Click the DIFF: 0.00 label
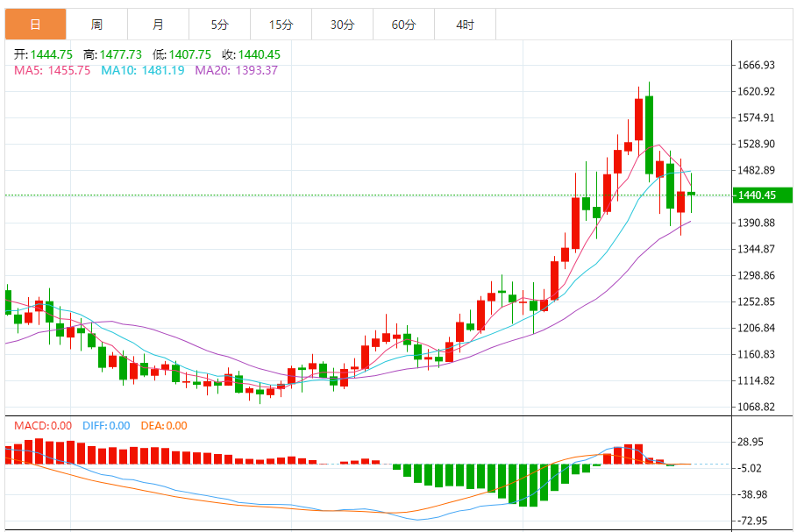This screenshot has width=797, height=532. (x=106, y=426)
